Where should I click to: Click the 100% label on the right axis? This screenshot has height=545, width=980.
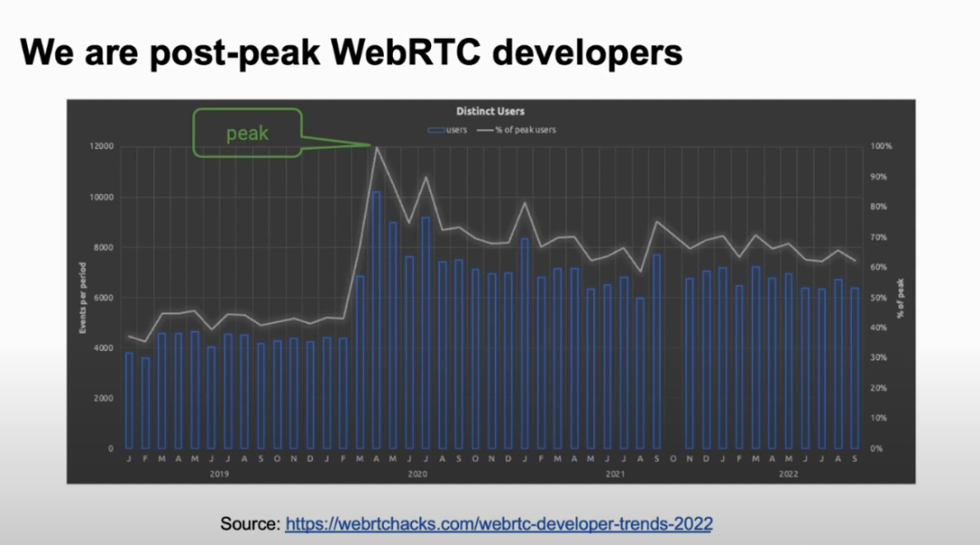[x=883, y=147]
